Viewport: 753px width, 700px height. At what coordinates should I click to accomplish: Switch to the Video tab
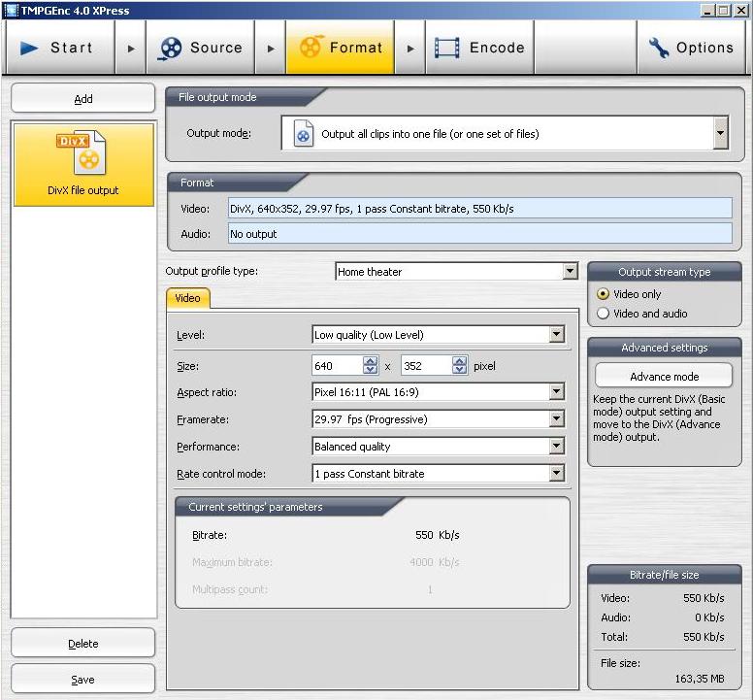pos(188,298)
